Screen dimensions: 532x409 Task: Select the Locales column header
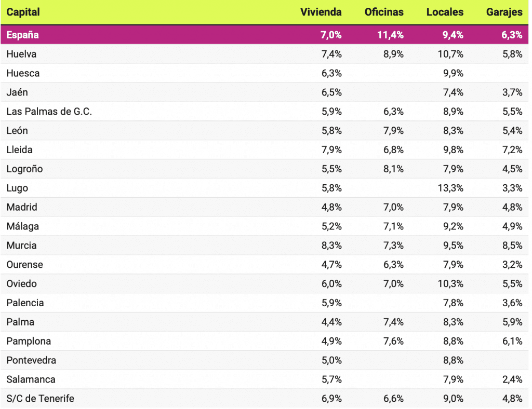445,12
